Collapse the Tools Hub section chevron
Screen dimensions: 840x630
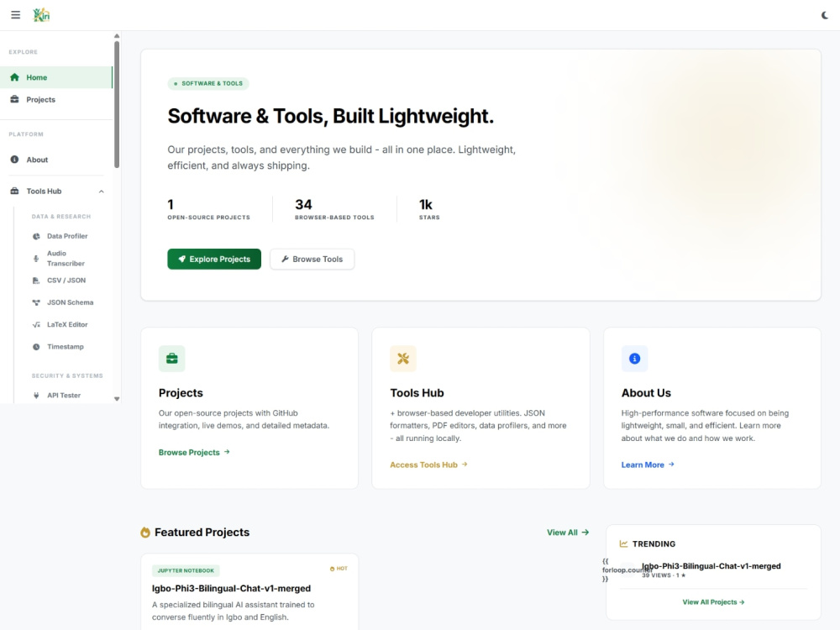pos(102,192)
